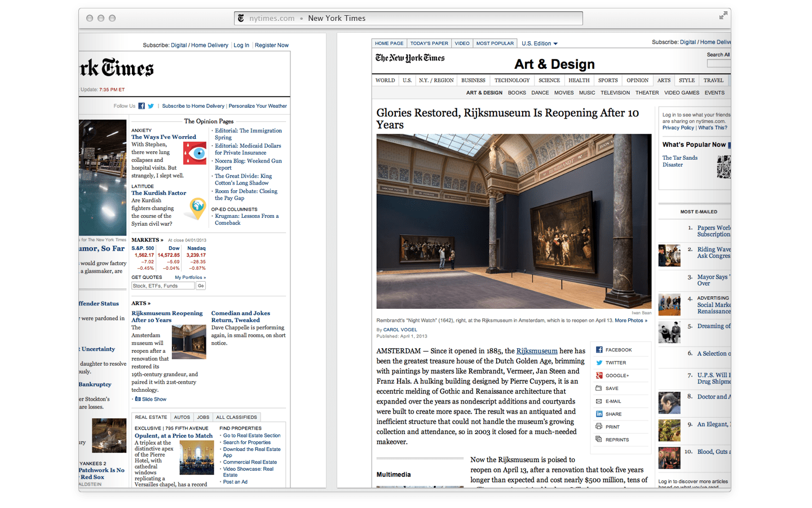The height and width of the screenshot is (508, 812).
Task: Open the U.S. Edition dropdown
Action: pyautogui.click(x=540, y=43)
